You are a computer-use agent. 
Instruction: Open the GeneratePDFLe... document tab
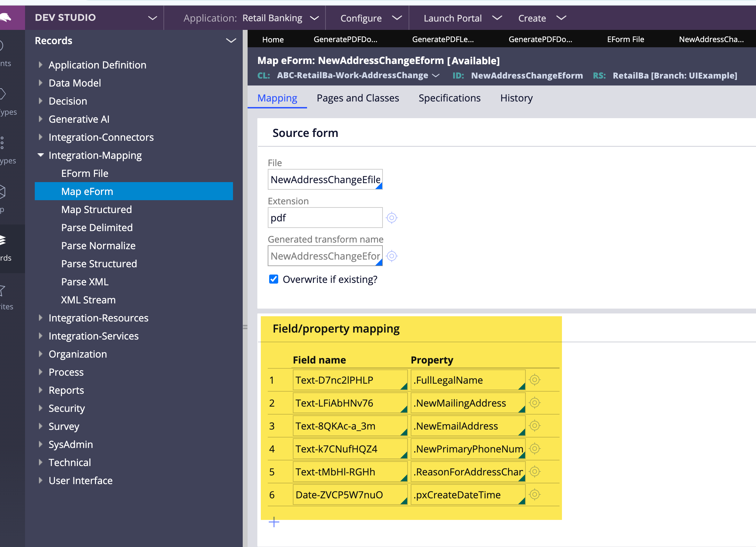(443, 39)
